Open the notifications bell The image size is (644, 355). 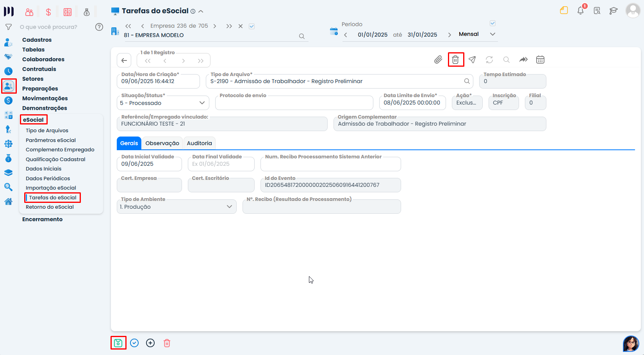(x=580, y=11)
